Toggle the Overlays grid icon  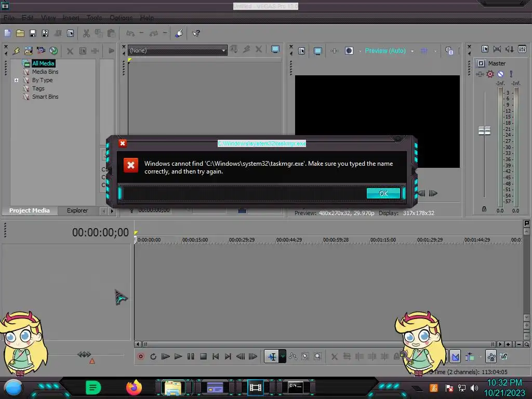point(424,51)
